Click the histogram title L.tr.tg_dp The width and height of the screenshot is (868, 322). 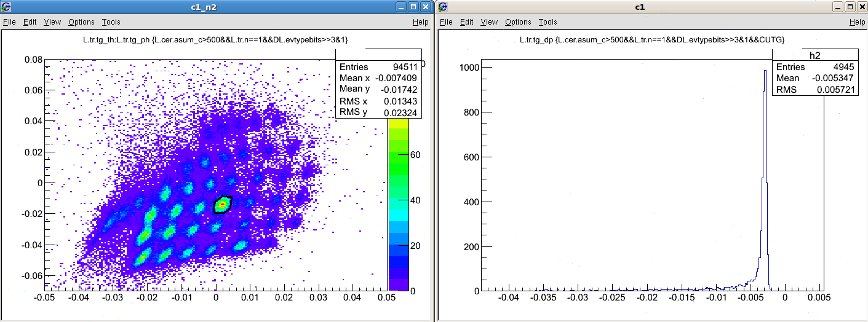[652, 40]
